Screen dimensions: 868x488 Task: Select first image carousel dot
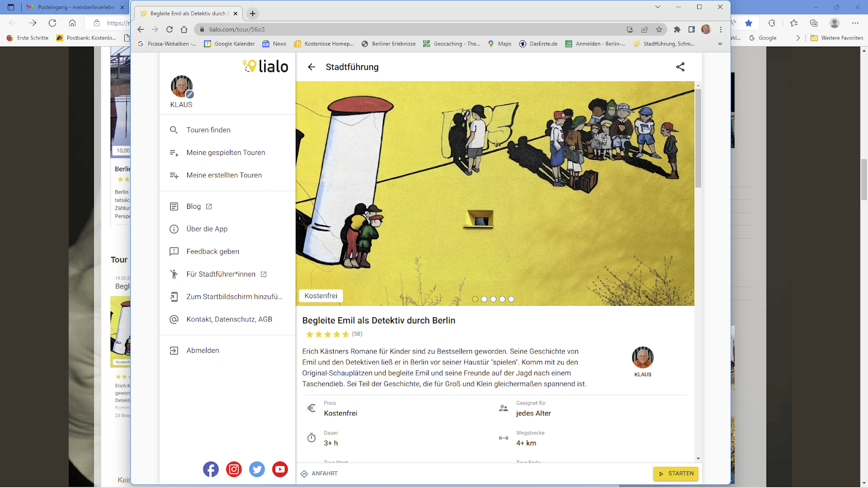(x=475, y=299)
